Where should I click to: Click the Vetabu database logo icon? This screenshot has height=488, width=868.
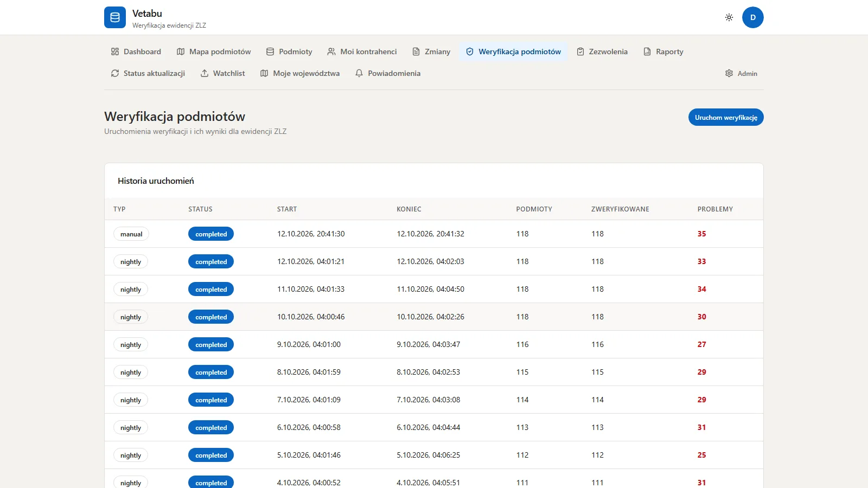click(115, 17)
